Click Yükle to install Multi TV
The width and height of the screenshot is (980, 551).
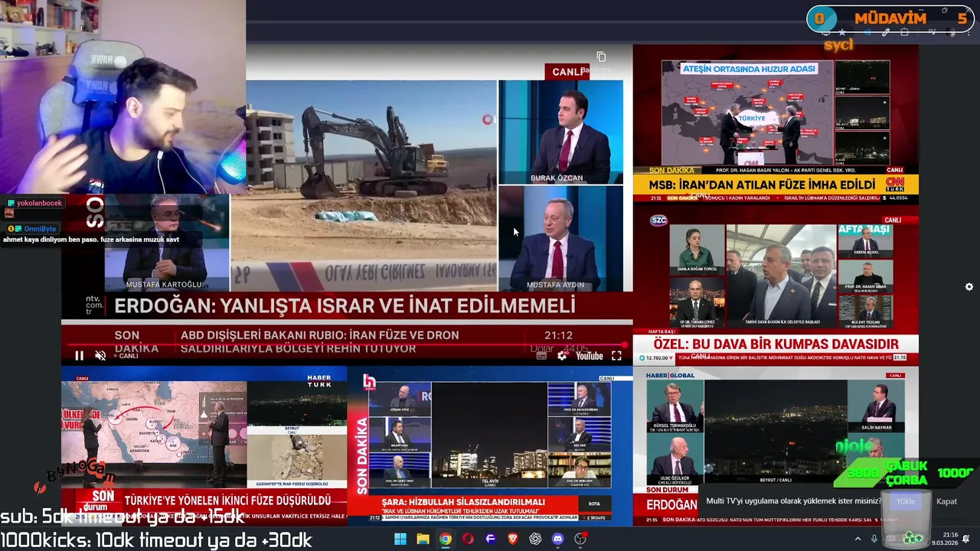906,501
